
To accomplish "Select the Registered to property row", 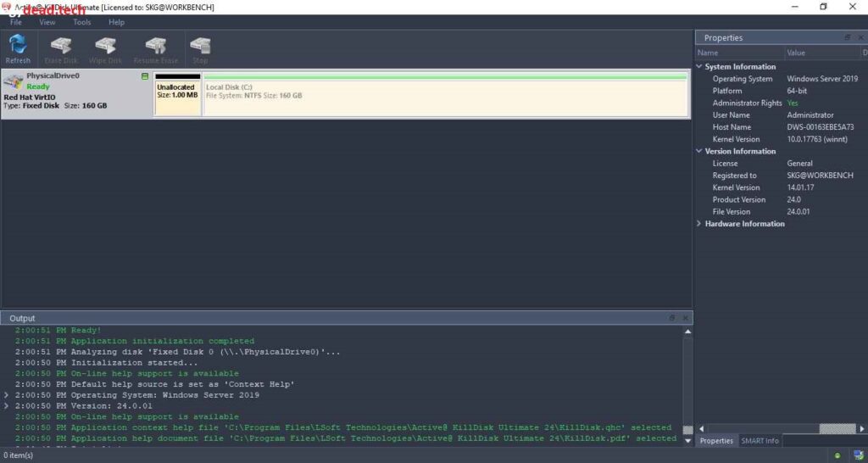I will tap(781, 176).
